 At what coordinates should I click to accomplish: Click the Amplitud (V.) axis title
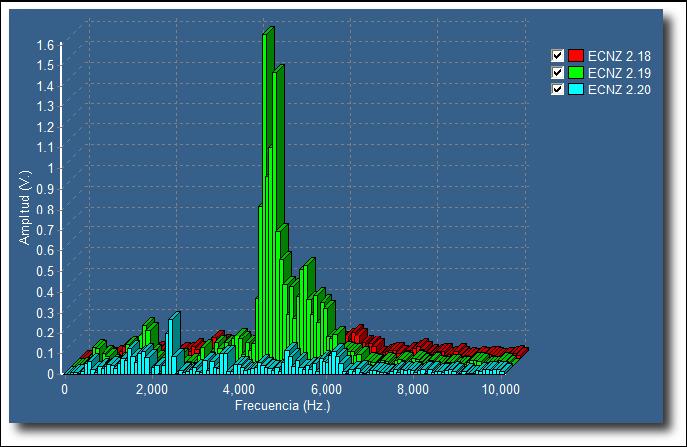[25, 207]
